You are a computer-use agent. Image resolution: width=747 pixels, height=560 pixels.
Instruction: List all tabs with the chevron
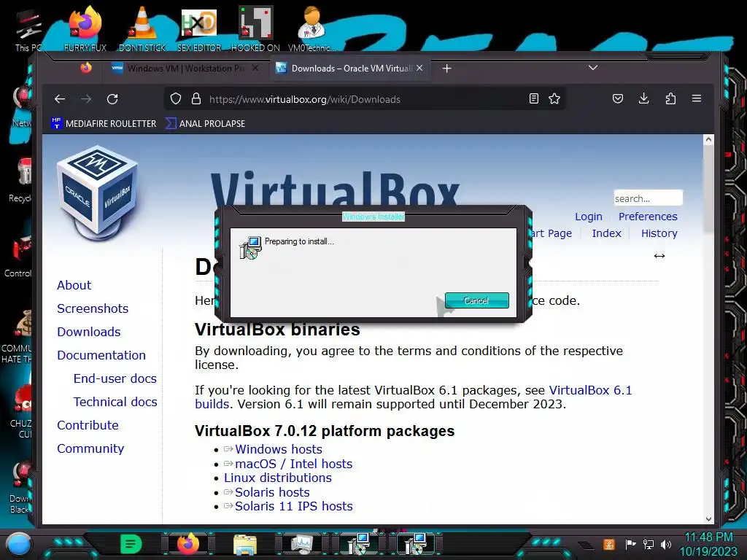593,68
